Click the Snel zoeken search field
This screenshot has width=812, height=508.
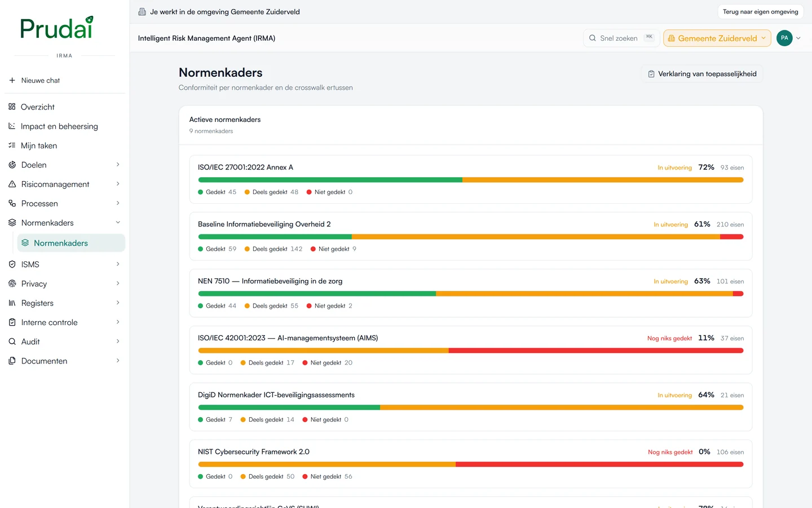click(621, 38)
